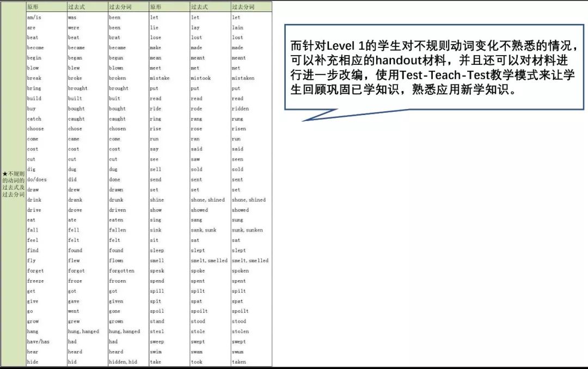This screenshot has height=369, width=588.
Task: Click the "risen" cell
Action: pos(239,129)
